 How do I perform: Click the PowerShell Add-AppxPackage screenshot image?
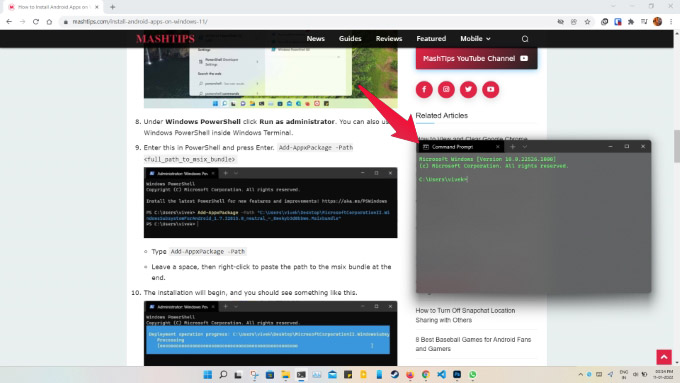[271, 203]
